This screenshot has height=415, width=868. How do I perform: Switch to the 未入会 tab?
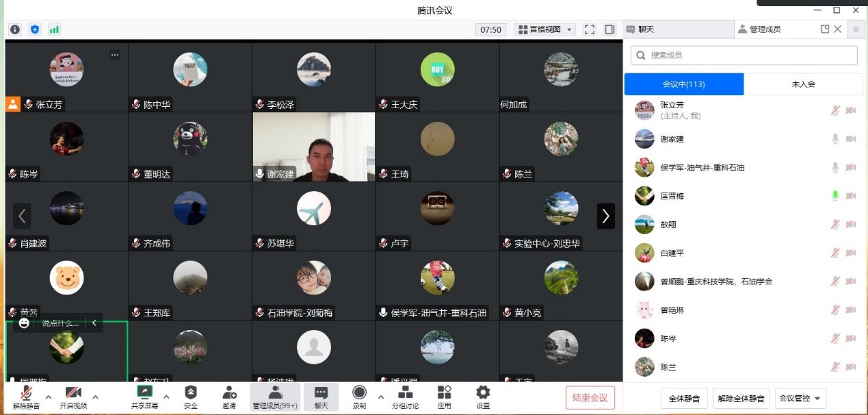click(804, 84)
